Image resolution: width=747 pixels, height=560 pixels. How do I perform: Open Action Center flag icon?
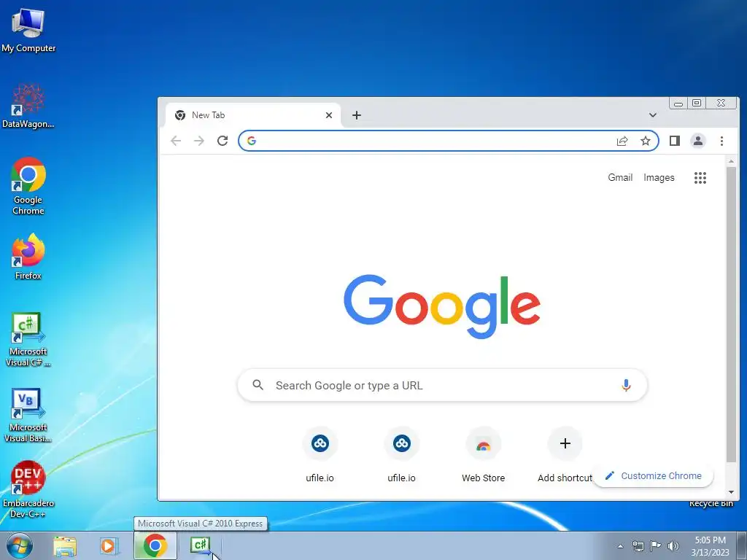tap(656, 545)
